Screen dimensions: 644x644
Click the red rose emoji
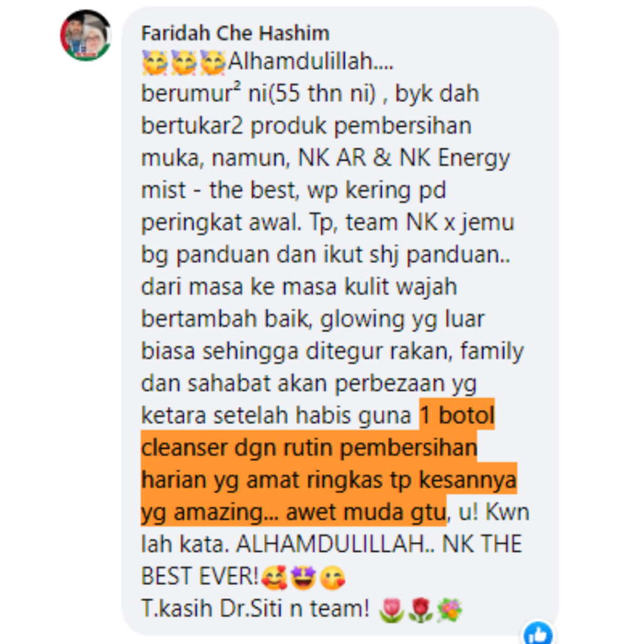(420, 609)
